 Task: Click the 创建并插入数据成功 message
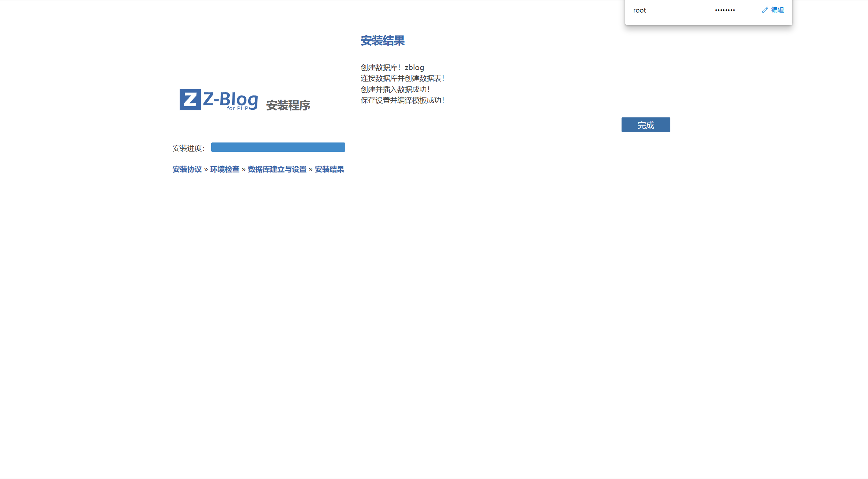[395, 90]
